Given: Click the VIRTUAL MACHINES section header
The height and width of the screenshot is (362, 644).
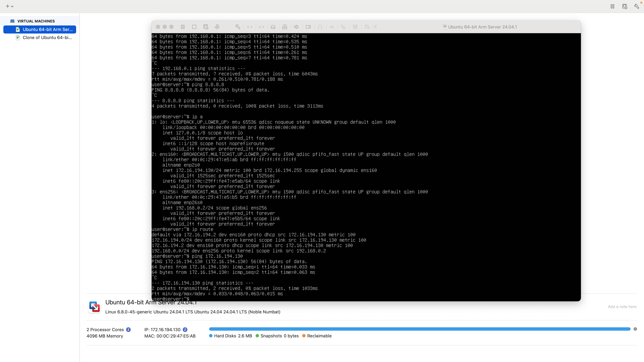Looking at the screenshot, I should point(36,21).
